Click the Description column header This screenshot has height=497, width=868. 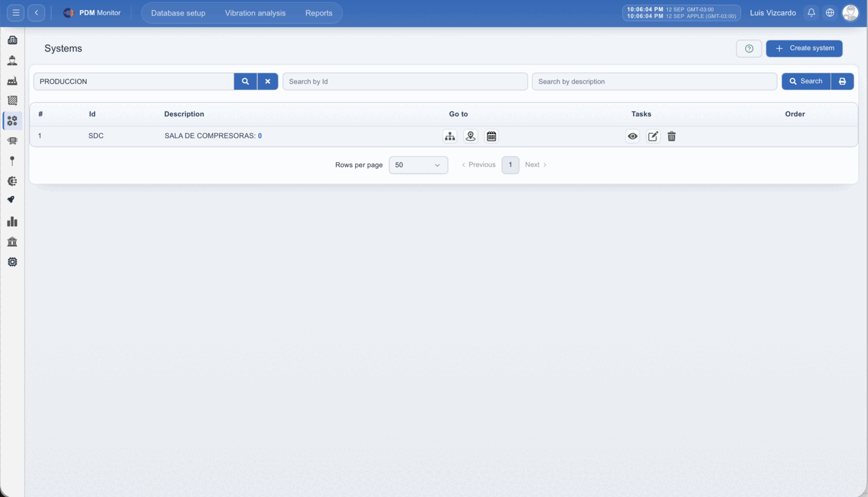[x=184, y=114]
